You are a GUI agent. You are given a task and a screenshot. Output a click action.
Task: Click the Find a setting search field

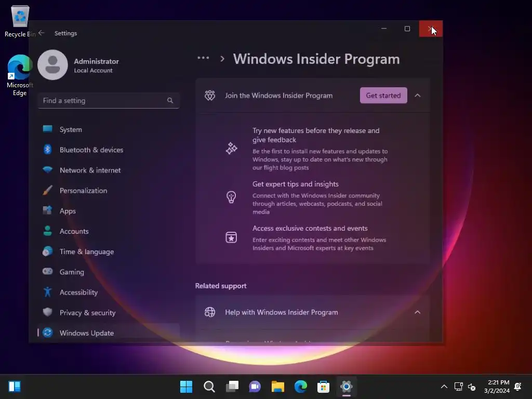tap(109, 100)
